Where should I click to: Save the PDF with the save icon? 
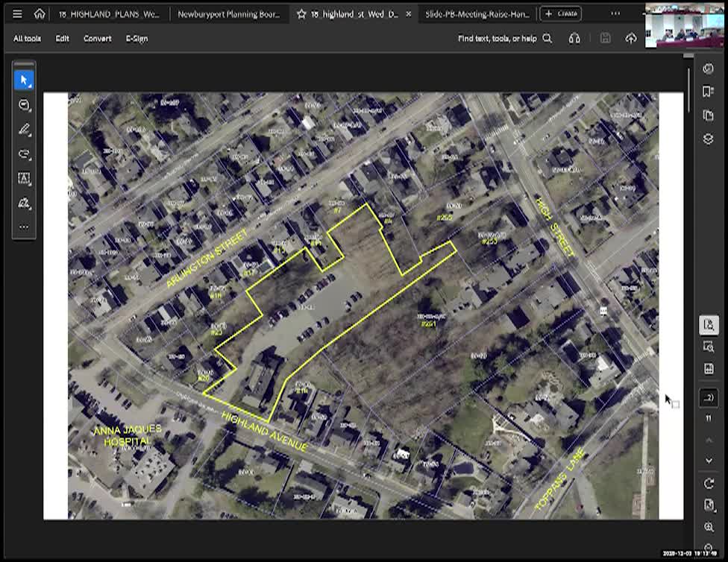click(606, 38)
